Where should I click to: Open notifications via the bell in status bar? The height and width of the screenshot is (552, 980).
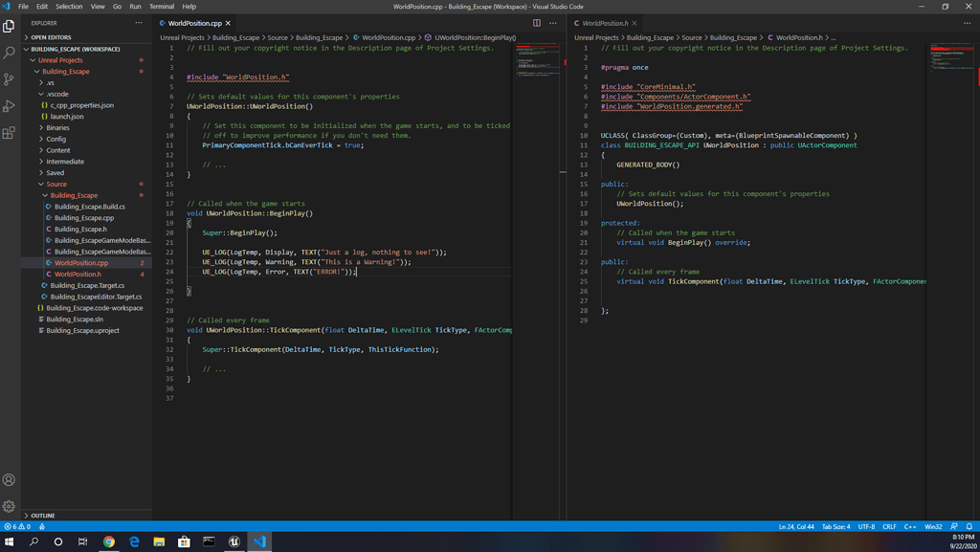(x=969, y=526)
